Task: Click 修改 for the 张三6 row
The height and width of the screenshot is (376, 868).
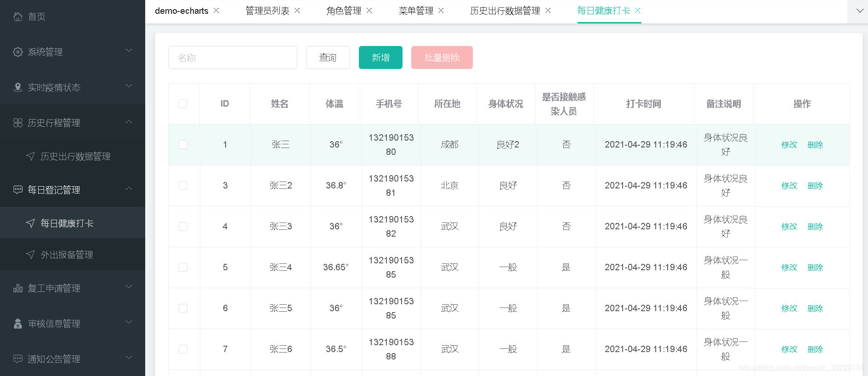Action: click(789, 349)
